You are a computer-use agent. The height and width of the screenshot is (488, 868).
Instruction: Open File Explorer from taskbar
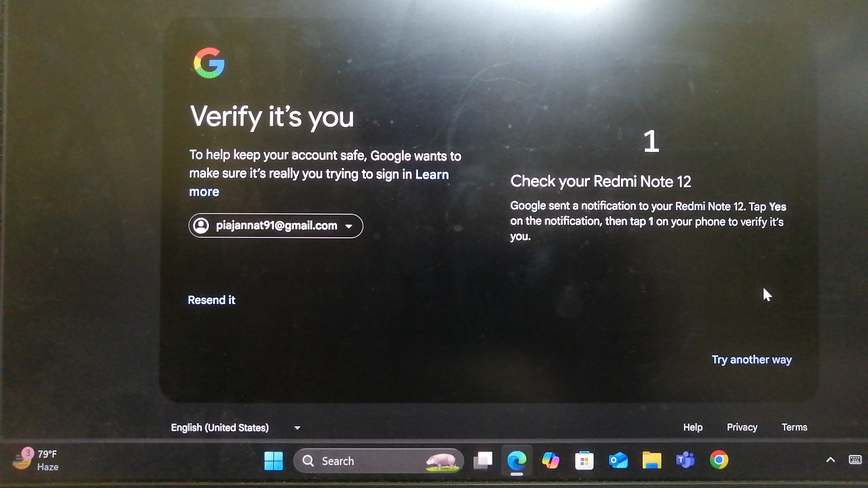coord(652,460)
